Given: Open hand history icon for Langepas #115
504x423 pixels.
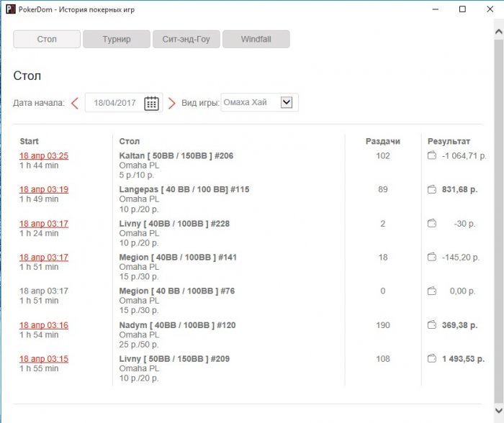Looking at the screenshot, I should coord(432,190).
